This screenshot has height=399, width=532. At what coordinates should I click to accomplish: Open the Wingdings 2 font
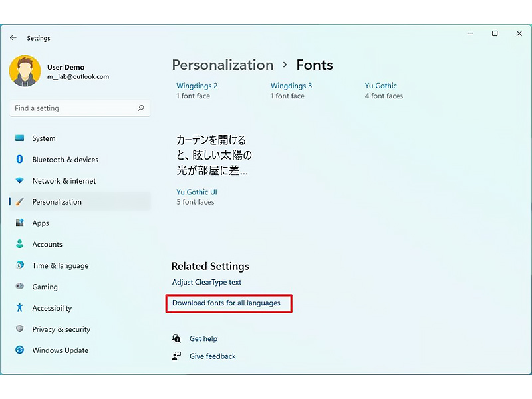197,86
